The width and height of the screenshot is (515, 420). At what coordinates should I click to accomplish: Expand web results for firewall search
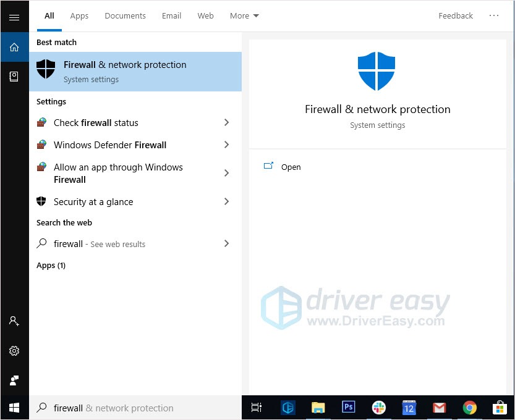coord(226,244)
